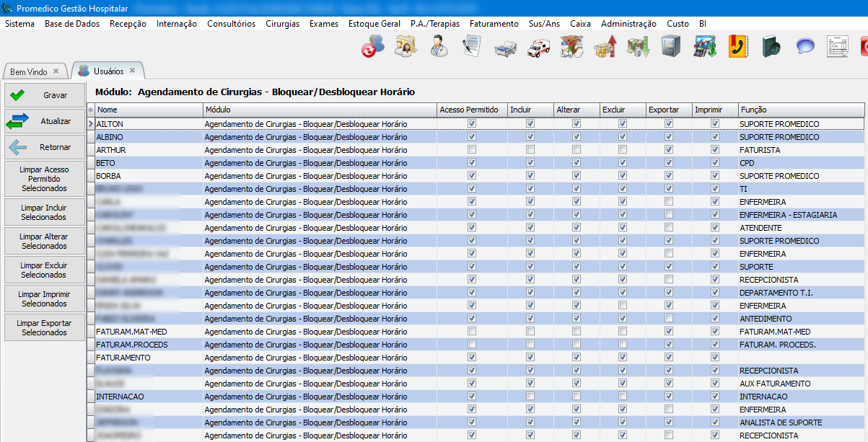Toggle Acesso Permitido checkbox for ARTHUR
The image size is (868, 442).
[472, 150]
